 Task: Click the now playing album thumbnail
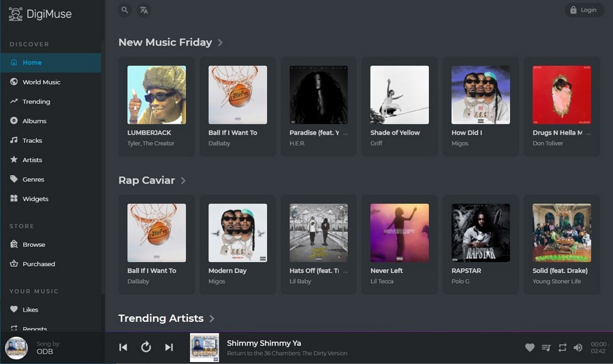tap(204, 347)
